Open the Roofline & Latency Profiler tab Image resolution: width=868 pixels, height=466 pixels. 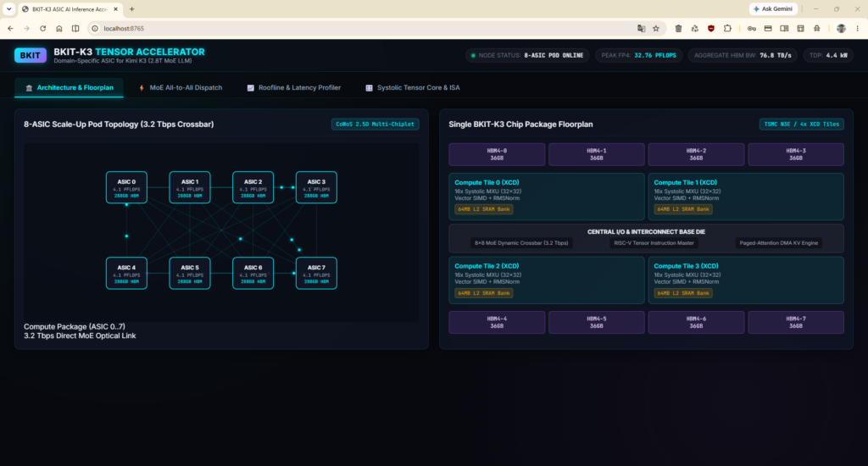pyautogui.click(x=294, y=87)
